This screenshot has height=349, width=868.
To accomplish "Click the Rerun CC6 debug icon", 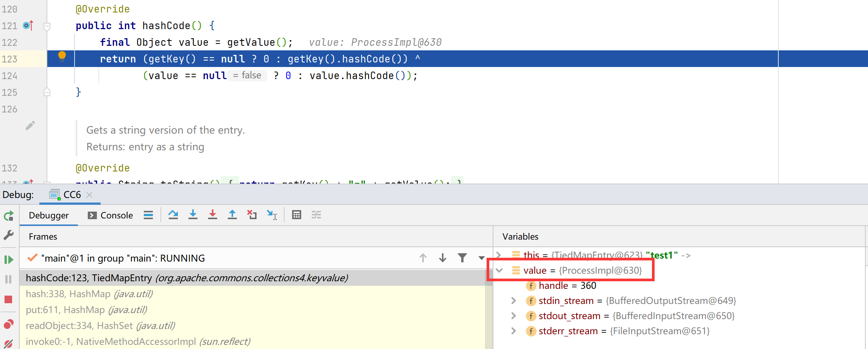I will point(9,216).
